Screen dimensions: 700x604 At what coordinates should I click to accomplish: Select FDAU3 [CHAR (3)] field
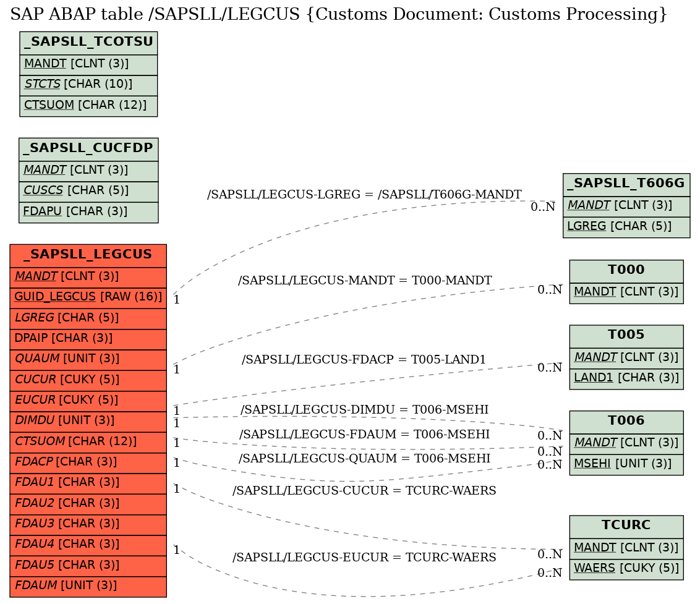(x=88, y=524)
